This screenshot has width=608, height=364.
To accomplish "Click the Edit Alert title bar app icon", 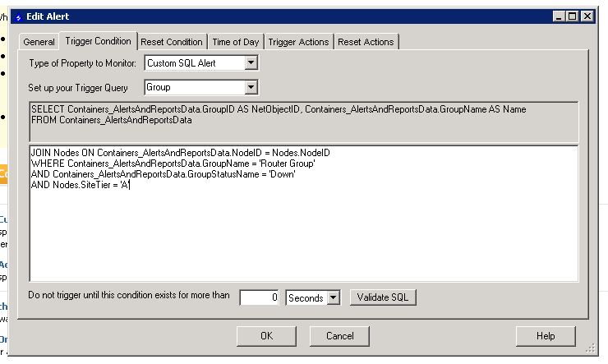I will pos(18,16).
